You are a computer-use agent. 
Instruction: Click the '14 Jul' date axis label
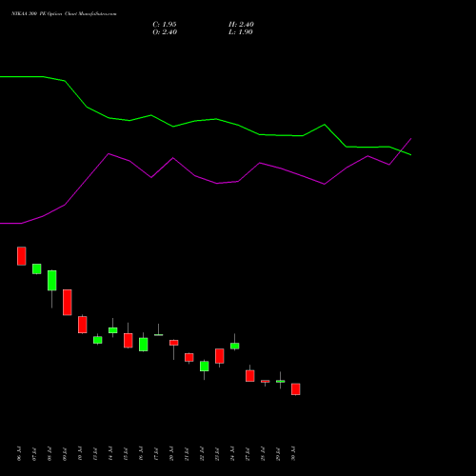(x=110, y=454)
